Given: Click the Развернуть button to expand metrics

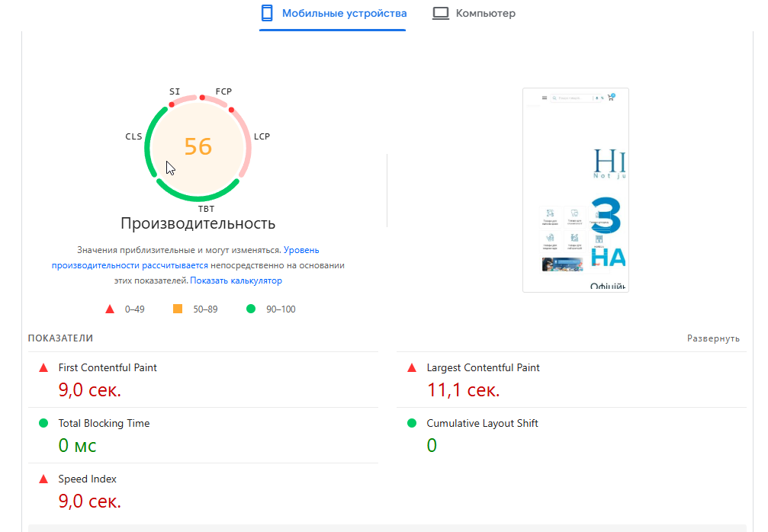Looking at the screenshot, I should click(713, 338).
